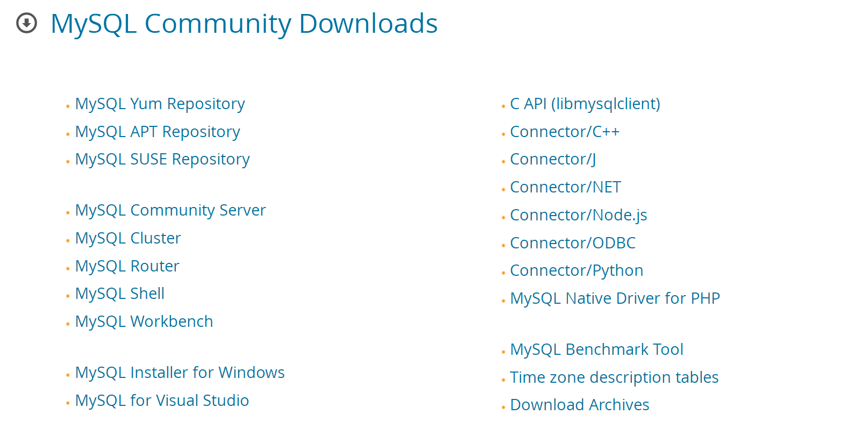This screenshot has height=443, width=868.
Task: Click the download circle icon beside the heading
Action: tap(27, 23)
